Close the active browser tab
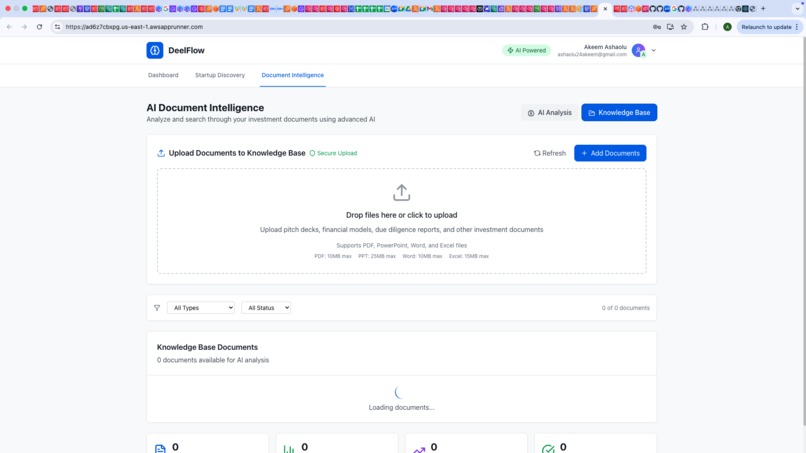Image resolution: width=806 pixels, height=453 pixels. tap(605, 9)
